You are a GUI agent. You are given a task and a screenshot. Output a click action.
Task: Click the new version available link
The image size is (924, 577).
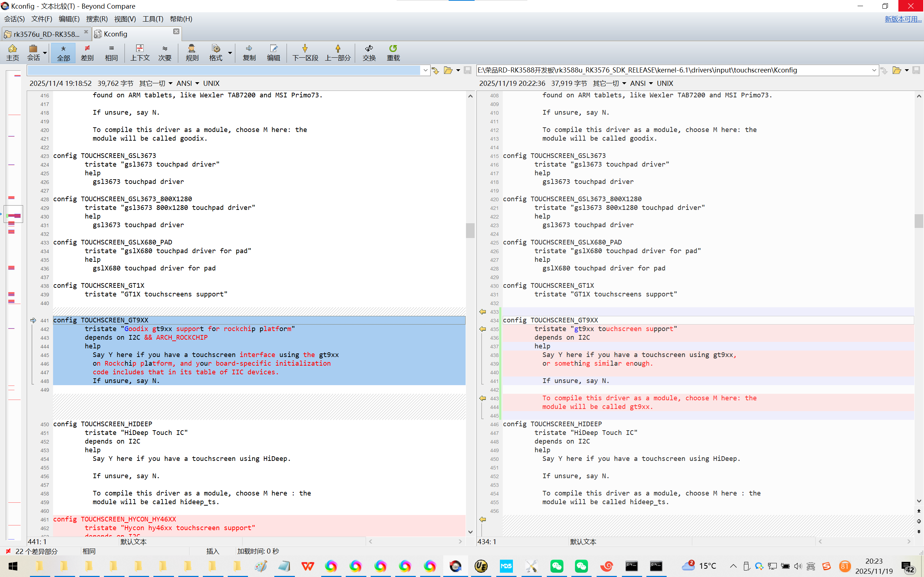click(903, 19)
